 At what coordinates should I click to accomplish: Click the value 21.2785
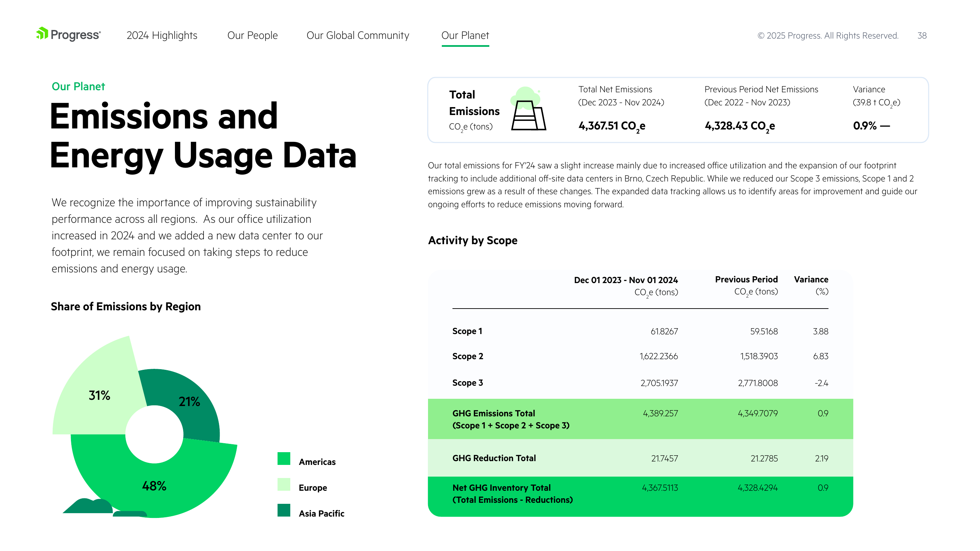pos(764,458)
